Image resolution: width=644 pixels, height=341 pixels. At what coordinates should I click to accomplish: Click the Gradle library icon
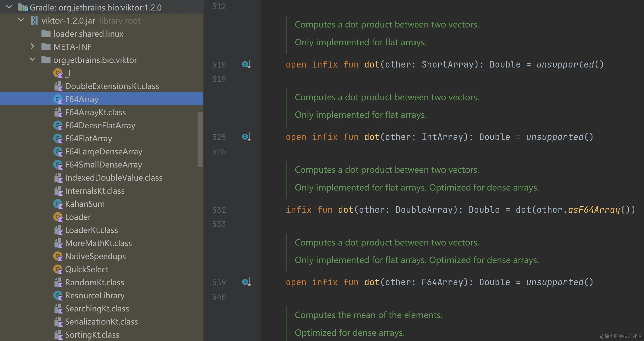pos(23,8)
